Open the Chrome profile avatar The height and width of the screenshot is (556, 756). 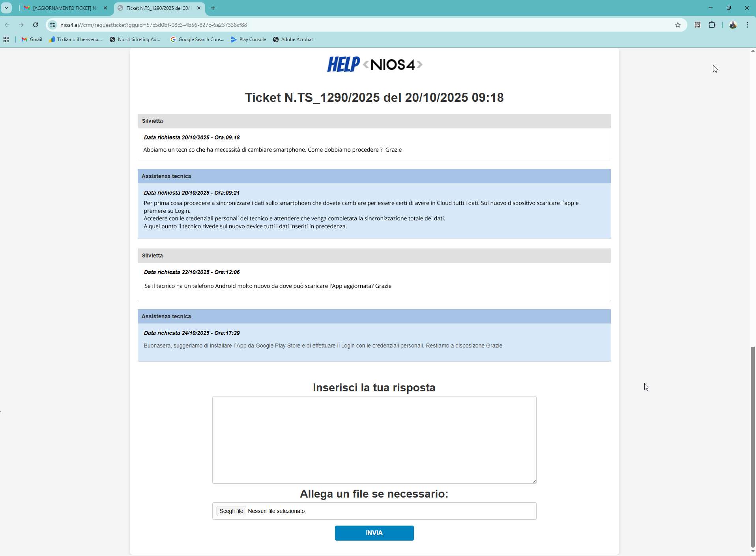[x=733, y=25]
